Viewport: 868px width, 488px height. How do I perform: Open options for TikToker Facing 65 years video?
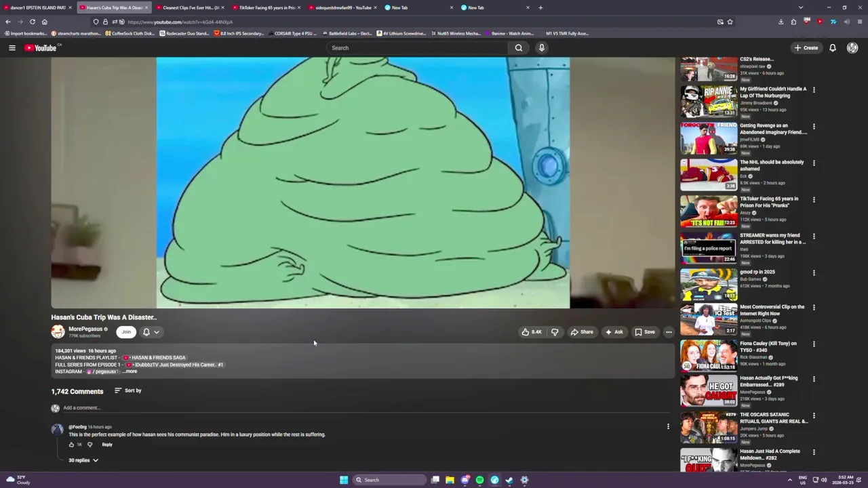tap(814, 199)
